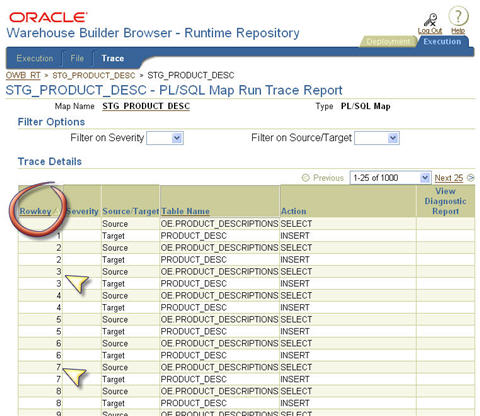This screenshot has width=480, height=416.
Task: Go to OWB_RT breadcrumb link
Action: (23, 75)
